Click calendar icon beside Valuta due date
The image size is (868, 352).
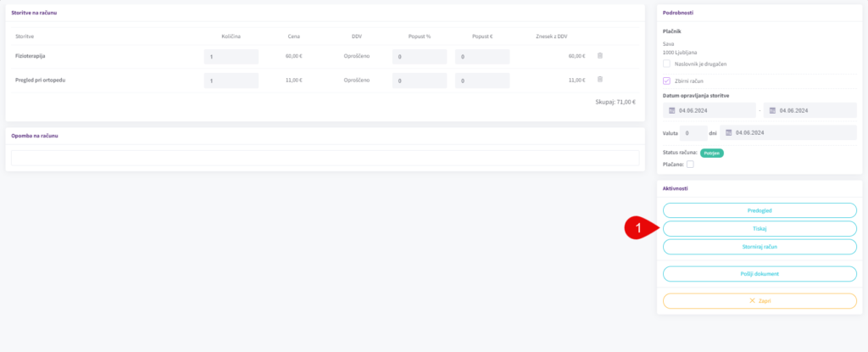(729, 133)
